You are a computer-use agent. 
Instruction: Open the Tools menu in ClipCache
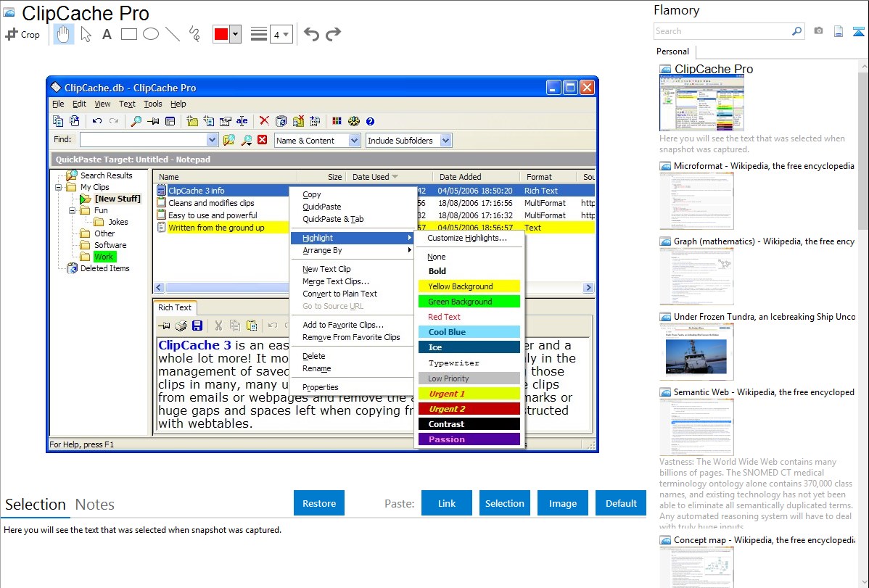click(153, 104)
